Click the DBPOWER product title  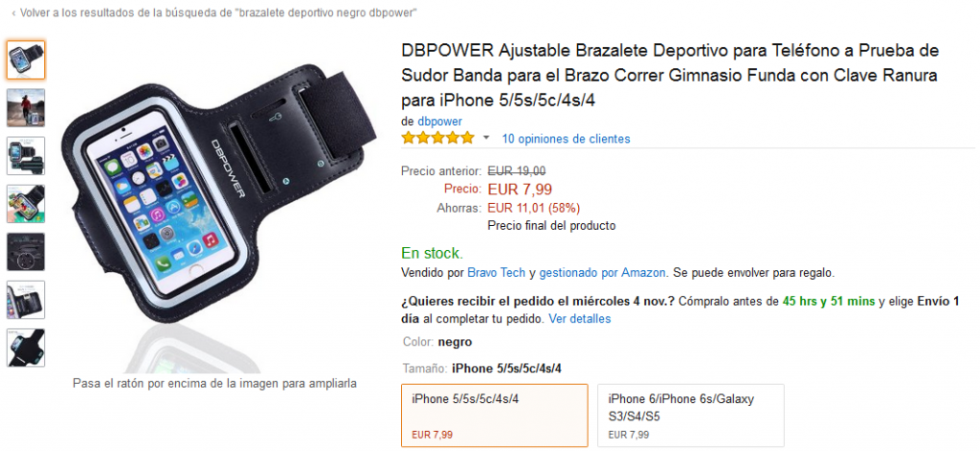pos(670,75)
